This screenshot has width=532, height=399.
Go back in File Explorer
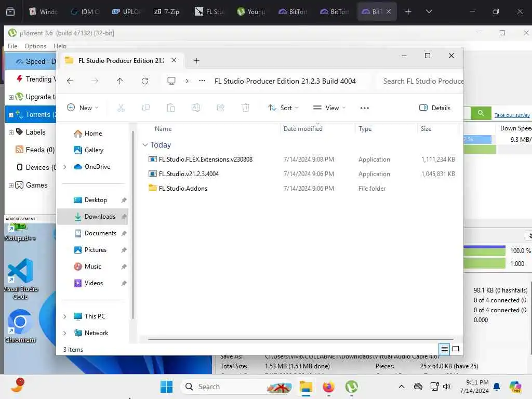pos(70,81)
